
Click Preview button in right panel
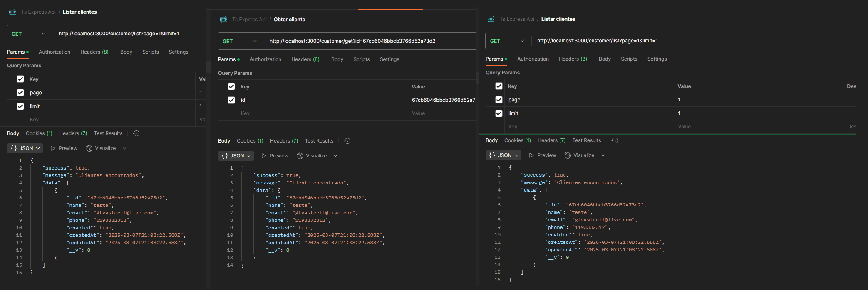(543, 155)
